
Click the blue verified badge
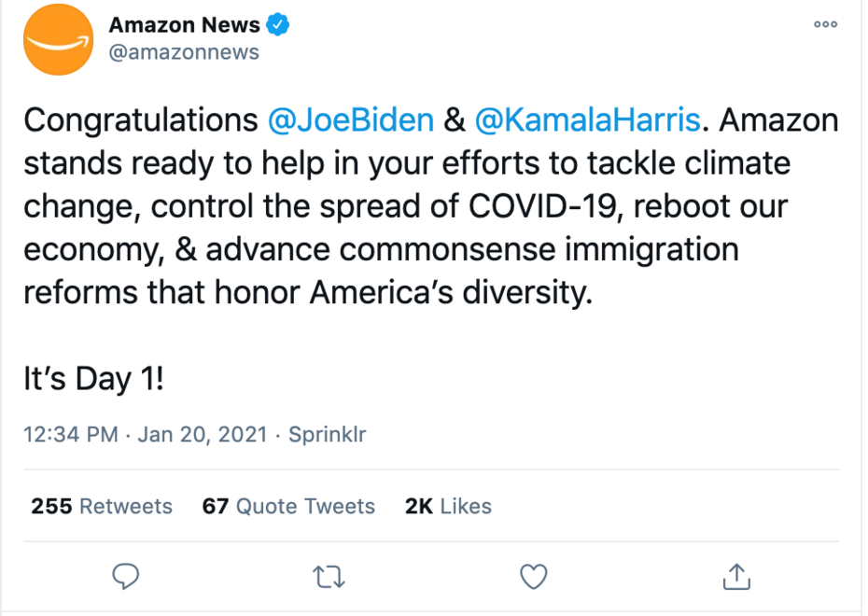pyautogui.click(x=279, y=25)
